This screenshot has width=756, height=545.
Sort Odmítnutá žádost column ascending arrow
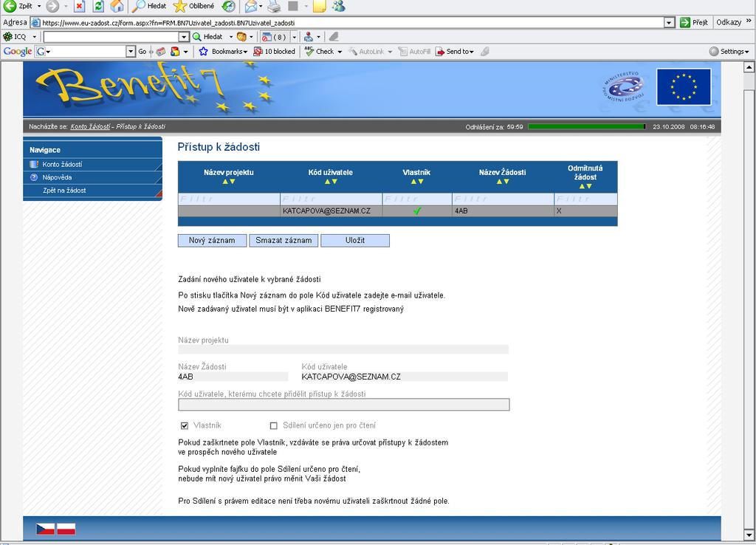[x=582, y=186]
